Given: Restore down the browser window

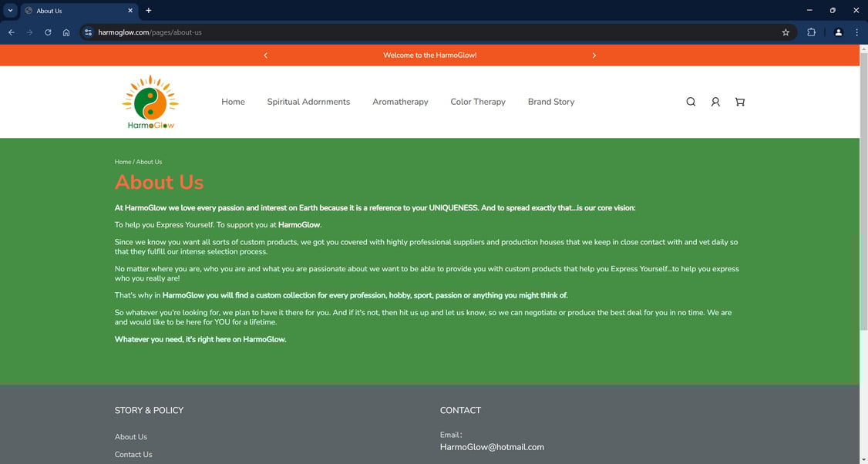Looking at the screenshot, I should (833, 11).
